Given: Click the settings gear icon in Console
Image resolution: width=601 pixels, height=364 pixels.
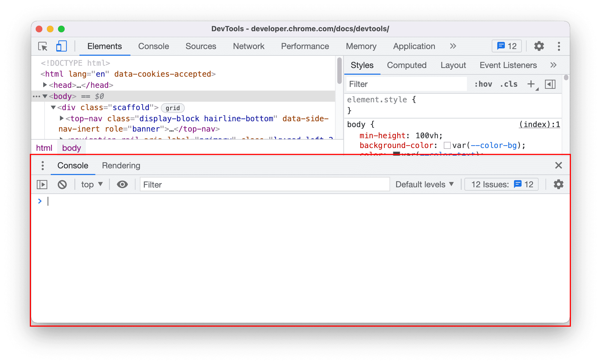Looking at the screenshot, I should (x=558, y=185).
